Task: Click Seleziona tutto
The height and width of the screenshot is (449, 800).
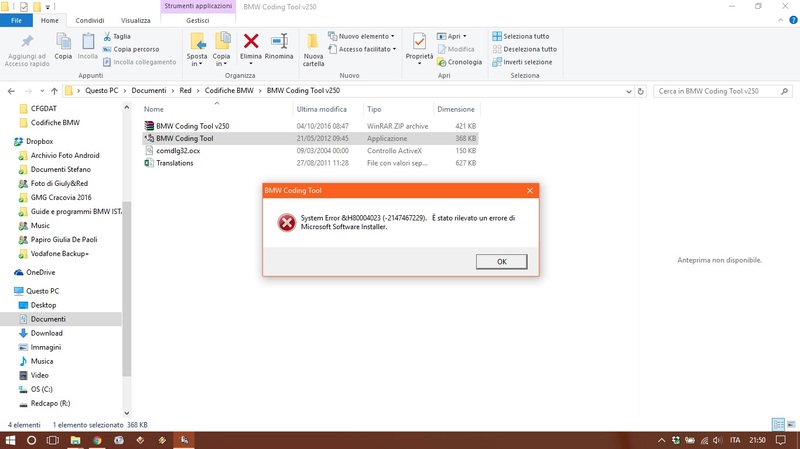Action: pyautogui.click(x=521, y=36)
